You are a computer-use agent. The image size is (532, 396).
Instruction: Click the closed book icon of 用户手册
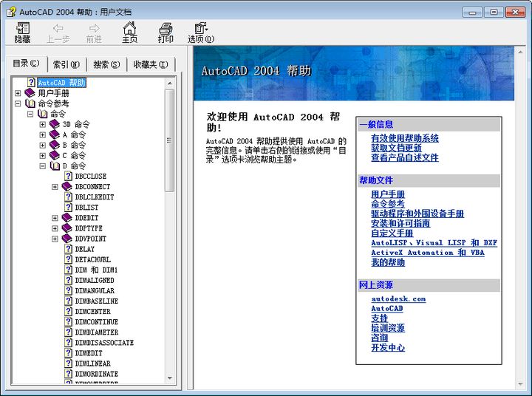[x=30, y=92]
